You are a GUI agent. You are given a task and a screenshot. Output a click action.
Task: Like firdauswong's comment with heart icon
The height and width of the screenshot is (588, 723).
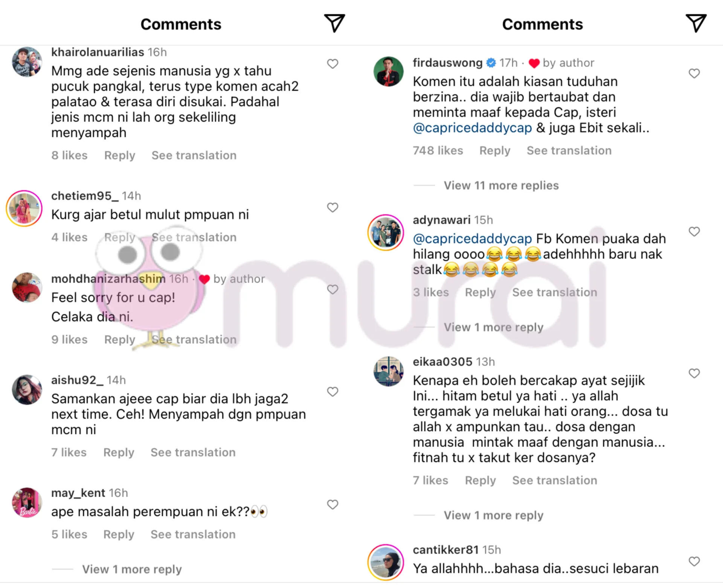click(x=694, y=73)
